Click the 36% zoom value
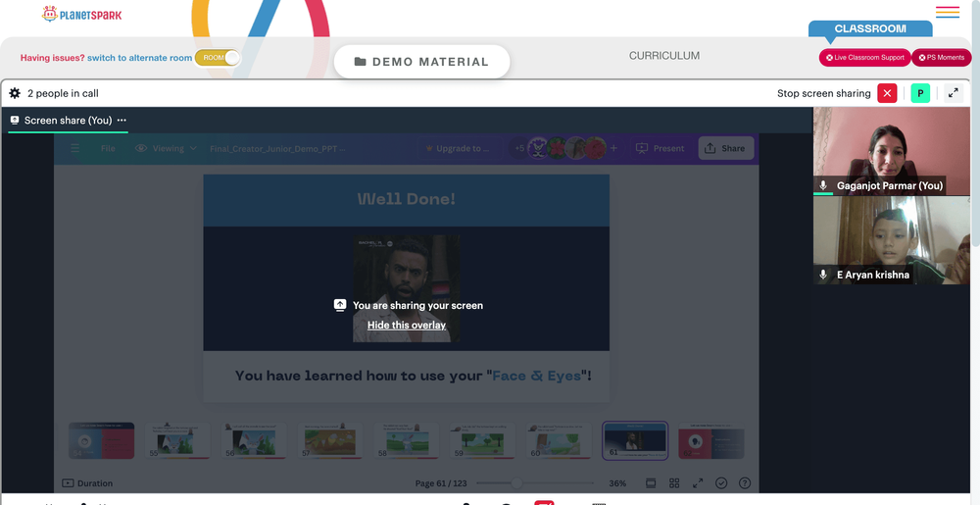 pos(617,483)
